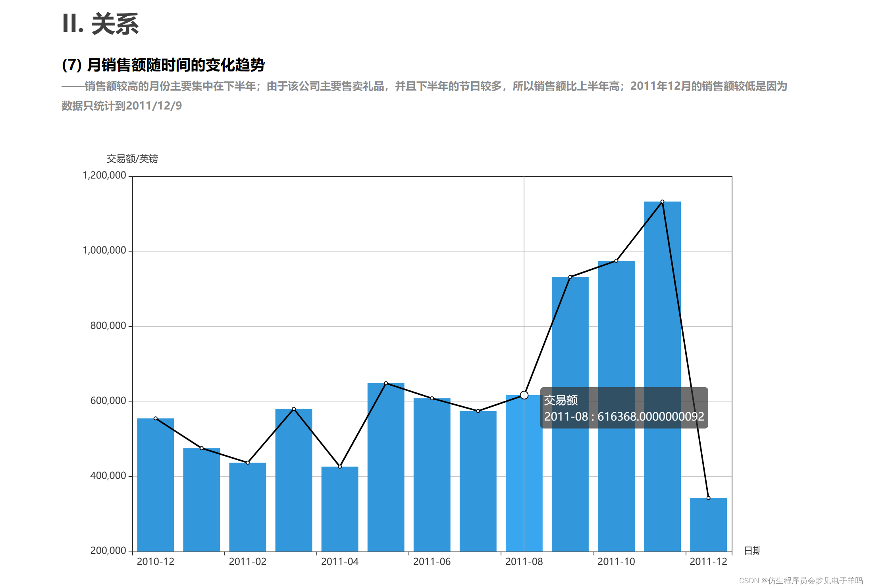Click the bar above the 2011-04 label
869x588 pixels.
tap(339, 509)
